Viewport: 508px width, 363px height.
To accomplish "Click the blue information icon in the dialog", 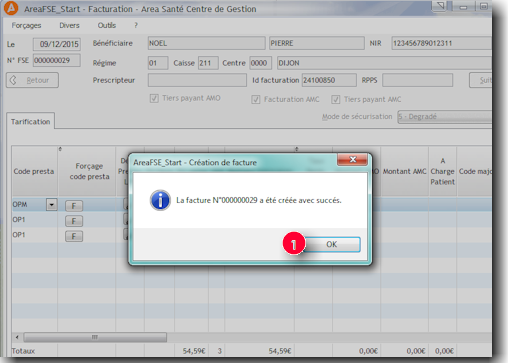I will pyautogui.click(x=160, y=200).
